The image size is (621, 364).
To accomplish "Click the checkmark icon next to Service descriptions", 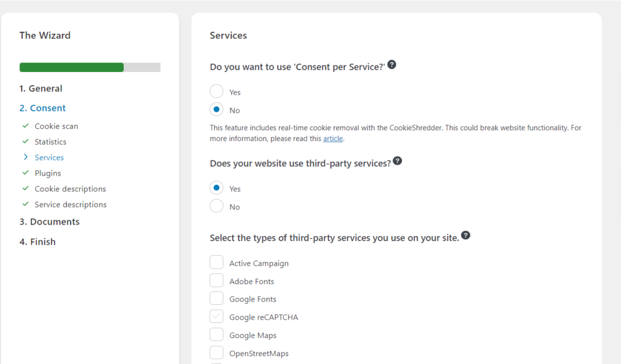I will coord(25,205).
